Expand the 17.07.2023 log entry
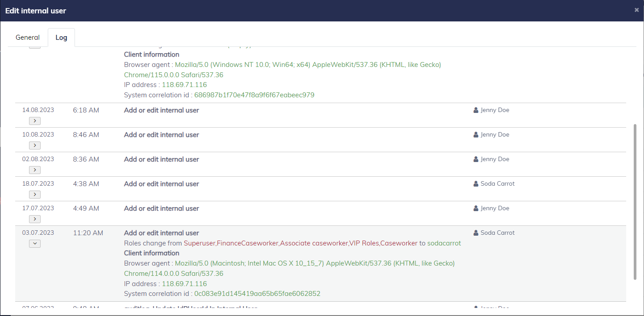644x316 pixels. (x=34, y=219)
